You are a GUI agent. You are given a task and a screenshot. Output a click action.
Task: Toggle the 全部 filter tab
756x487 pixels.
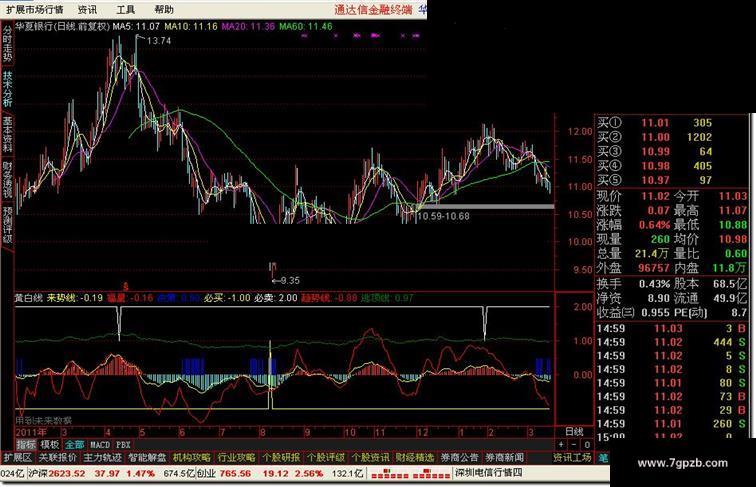[74, 445]
